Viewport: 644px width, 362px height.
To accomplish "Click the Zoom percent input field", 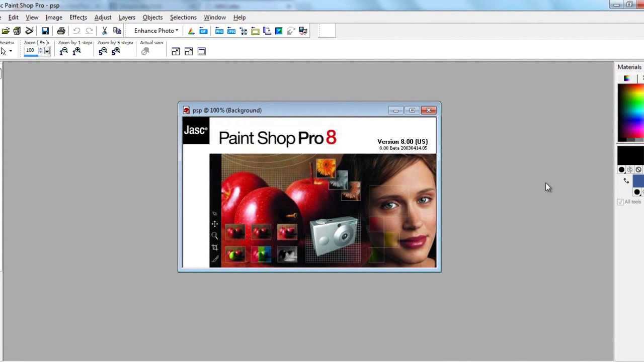I will click(x=31, y=51).
